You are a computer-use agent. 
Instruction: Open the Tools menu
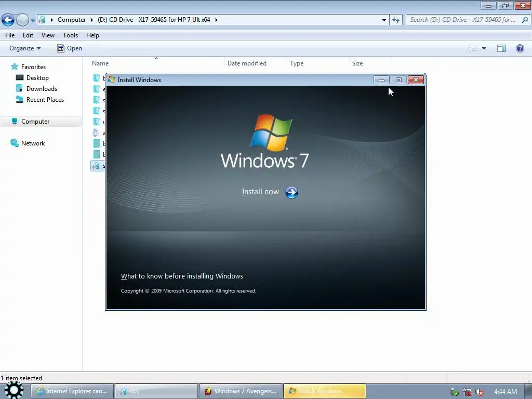70,35
